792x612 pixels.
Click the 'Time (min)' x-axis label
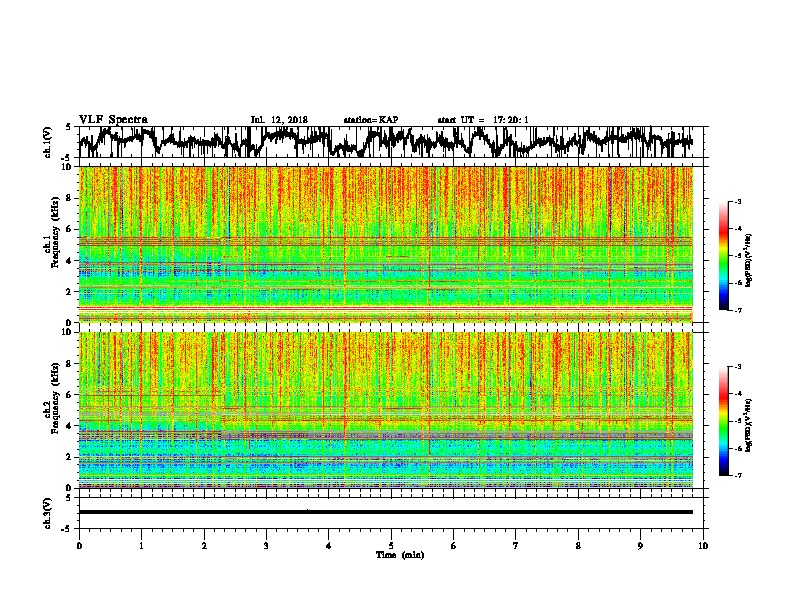[400, 555]
